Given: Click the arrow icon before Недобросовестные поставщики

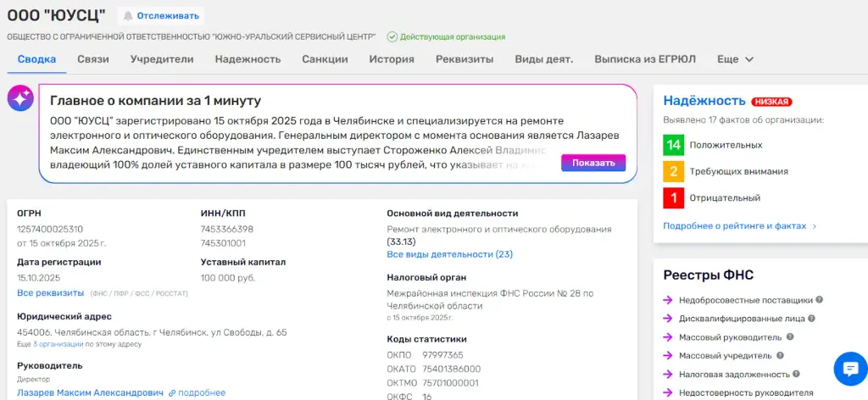Looking at the screenshot, I should 668,300.
